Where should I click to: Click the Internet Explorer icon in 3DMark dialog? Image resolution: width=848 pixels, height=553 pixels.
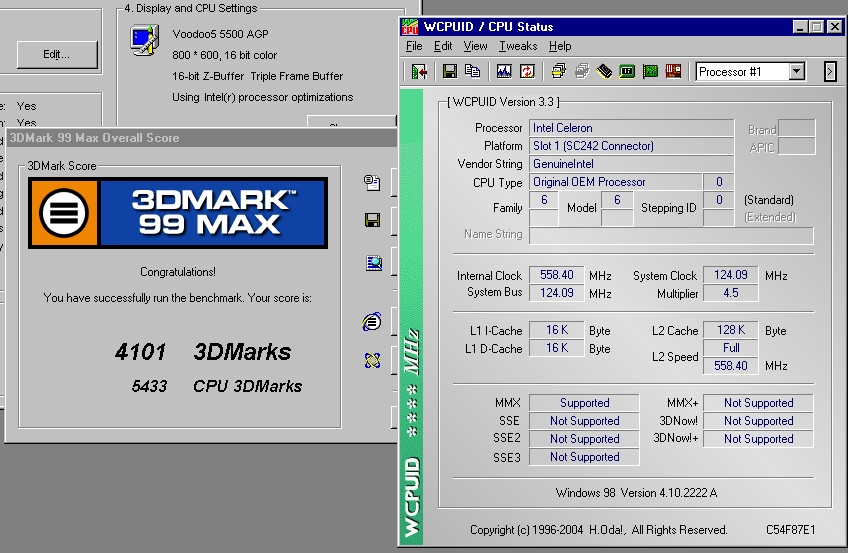pyautogui.click(x=372, y=322)
